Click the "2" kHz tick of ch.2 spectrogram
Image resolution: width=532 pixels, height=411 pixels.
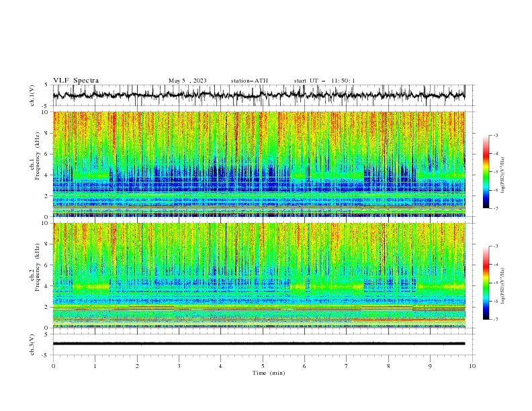(x=46, y=307)
